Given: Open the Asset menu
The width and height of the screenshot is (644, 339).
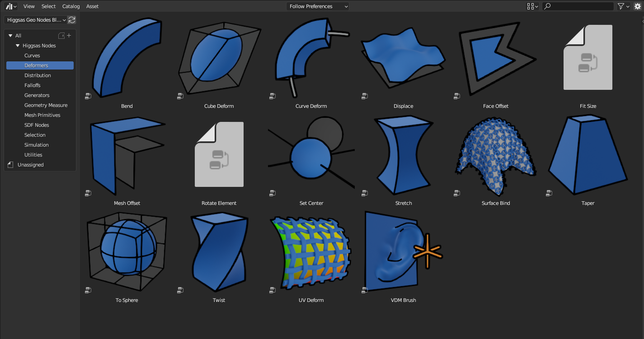Looking at the screenshot, I should tap(92, 6).
